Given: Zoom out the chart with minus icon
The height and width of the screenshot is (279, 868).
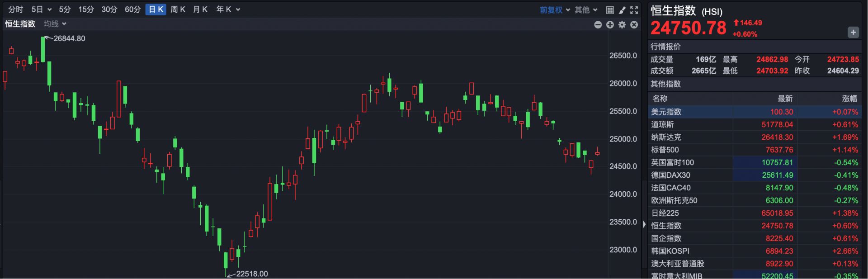Looking at the screenshot, I should (x=598, y=25).
